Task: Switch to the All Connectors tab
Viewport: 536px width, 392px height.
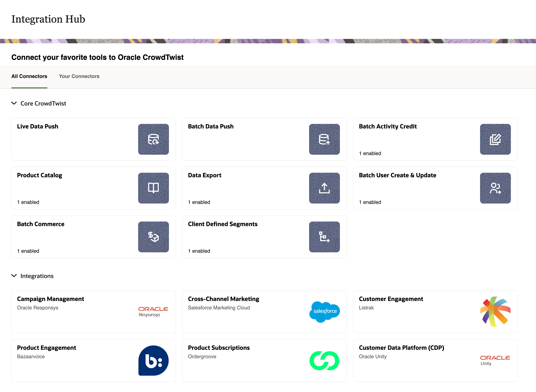Action: coord(29,76)
